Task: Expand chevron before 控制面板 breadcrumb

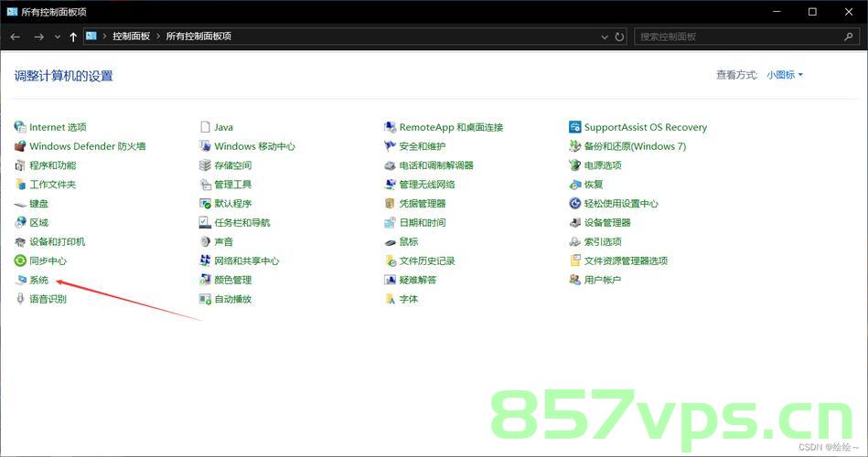Action: (x=104, y=36)
